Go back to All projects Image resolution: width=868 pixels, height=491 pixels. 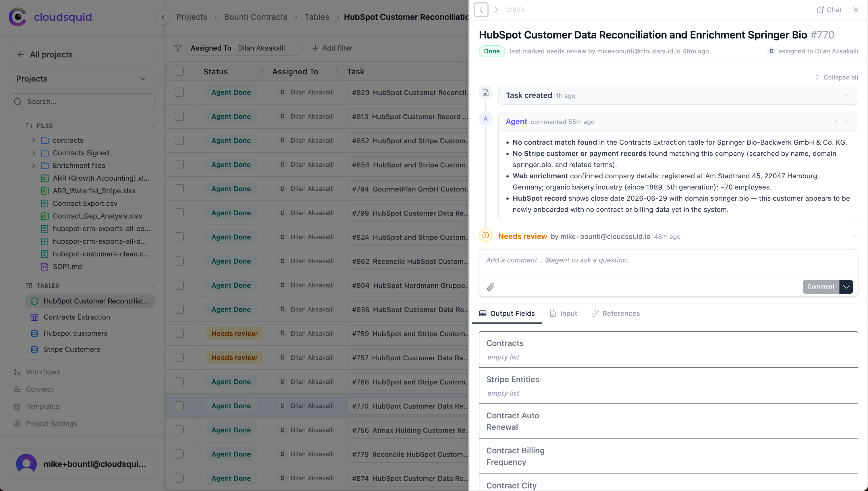click(x=82, y=55)
